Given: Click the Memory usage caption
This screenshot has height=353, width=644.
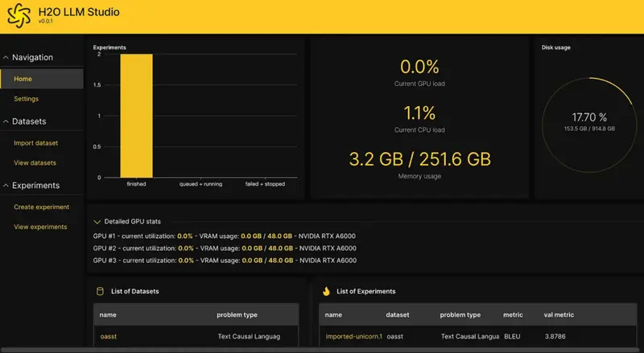Looking at the screenshot, I should click(419, 176).
